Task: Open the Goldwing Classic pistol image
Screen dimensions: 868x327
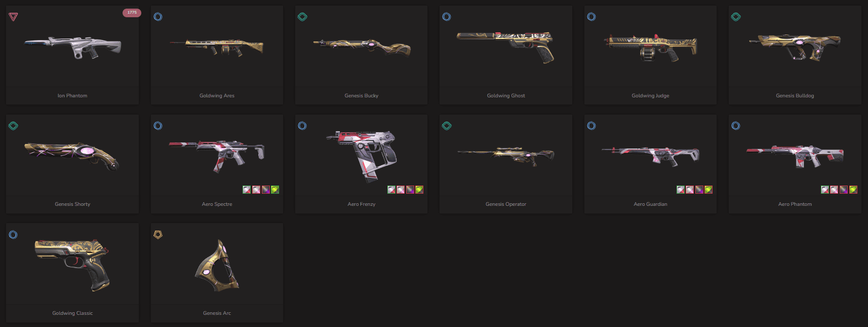Action: 72,265
